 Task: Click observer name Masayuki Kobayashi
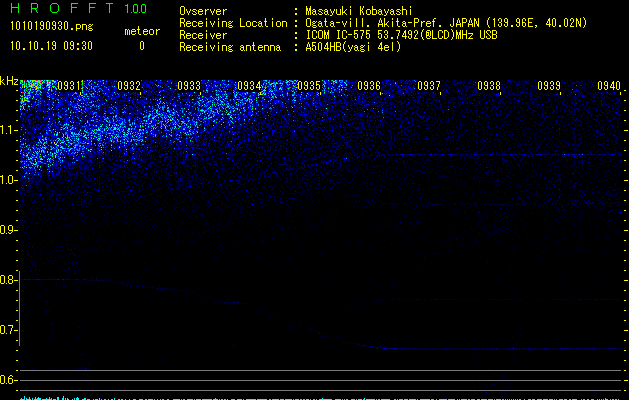pos(359,11)
